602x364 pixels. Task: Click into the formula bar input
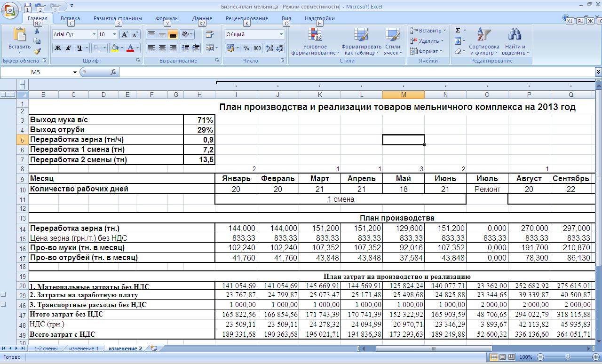(x=357, y=72)
